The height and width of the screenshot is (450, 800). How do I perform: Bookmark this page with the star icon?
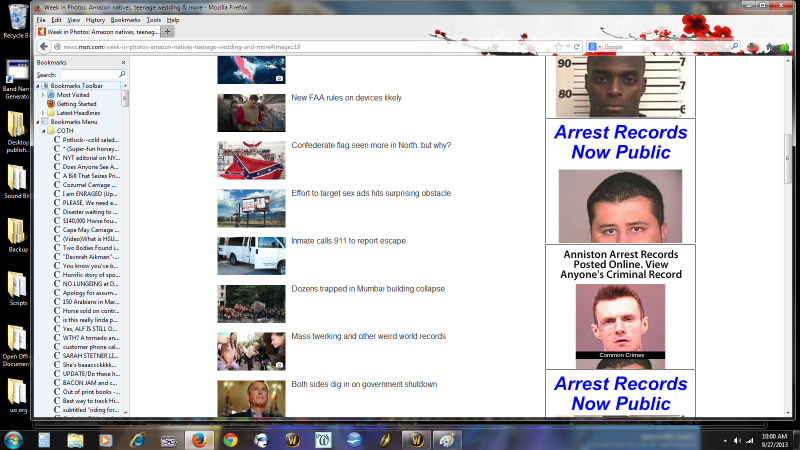tap(558, 46)
